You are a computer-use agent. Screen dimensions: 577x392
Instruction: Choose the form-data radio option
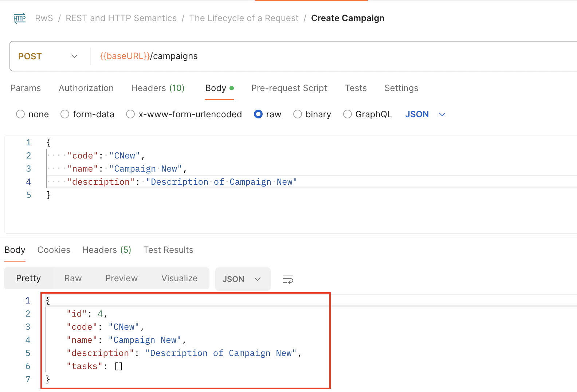tap(65, 114)
